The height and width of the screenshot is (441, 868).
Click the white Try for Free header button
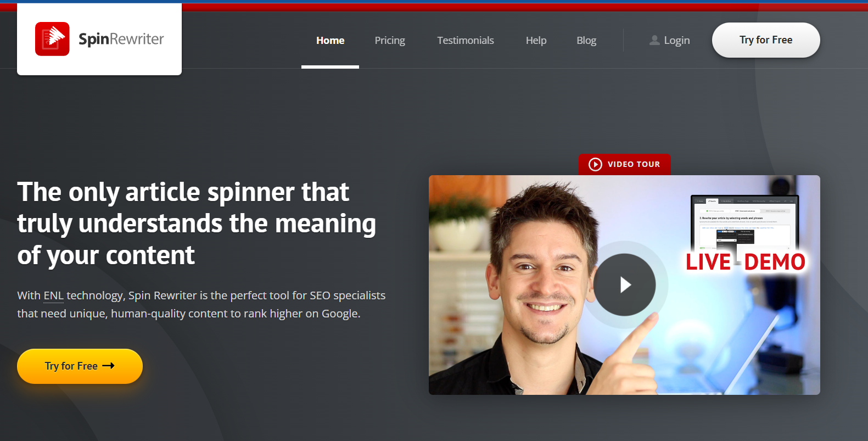[x=766, y=40]
